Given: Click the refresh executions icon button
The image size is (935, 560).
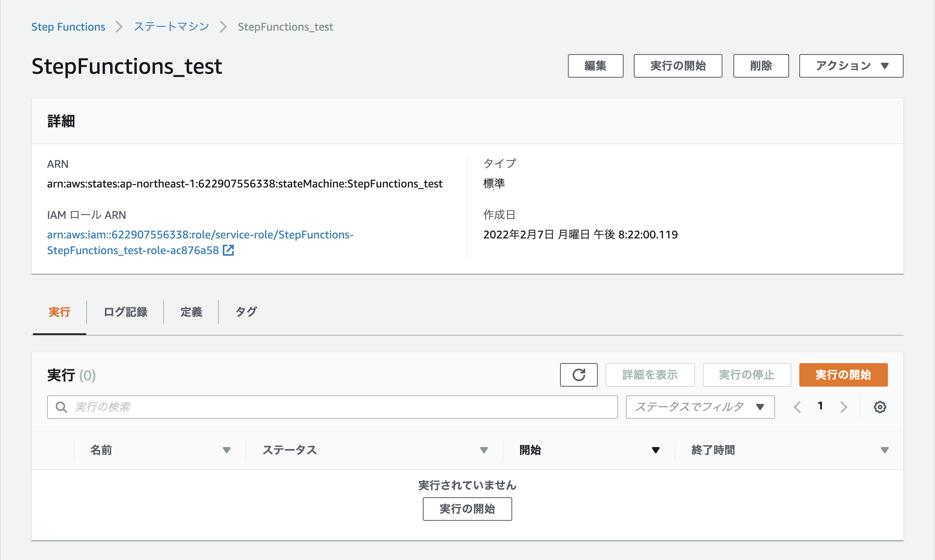Looking at the screenshot, I should [578, 375].
